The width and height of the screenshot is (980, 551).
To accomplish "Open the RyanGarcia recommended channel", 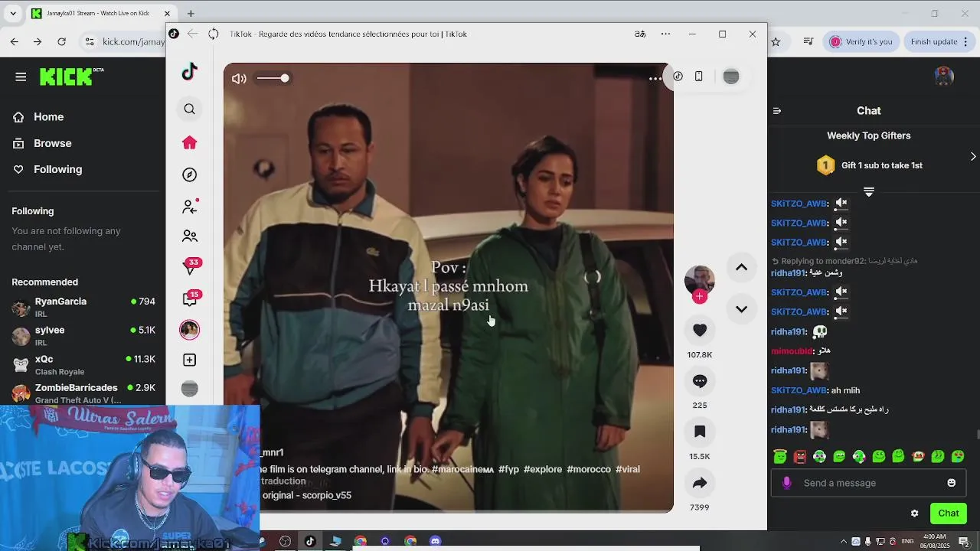I will (x=83, y=307).
